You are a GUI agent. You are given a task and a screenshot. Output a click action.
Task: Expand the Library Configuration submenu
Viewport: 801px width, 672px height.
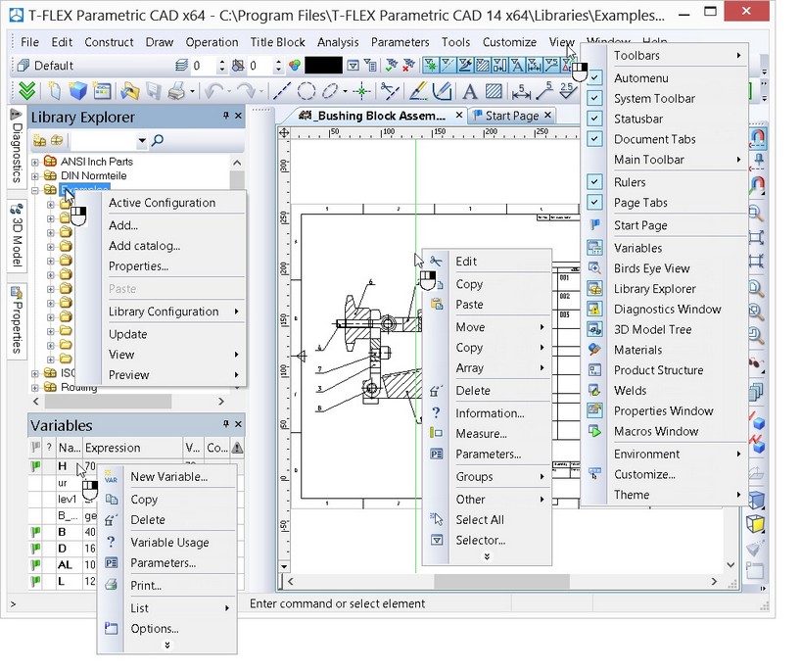[237, 312]
